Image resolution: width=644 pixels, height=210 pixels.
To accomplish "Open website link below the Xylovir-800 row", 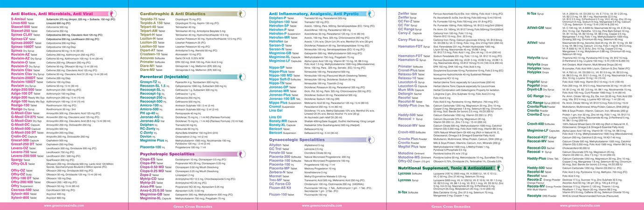I will tap(64, 205).
